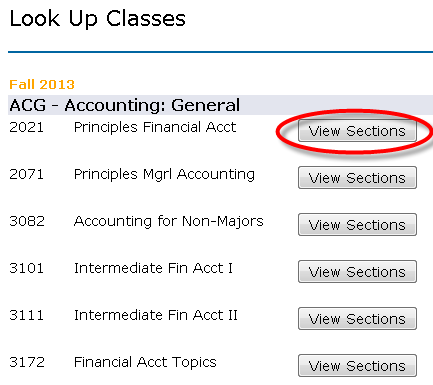This screenshot has height=385, width=433.
Task: Click View Sections for Principles Financial Acct
Action: 357,131
